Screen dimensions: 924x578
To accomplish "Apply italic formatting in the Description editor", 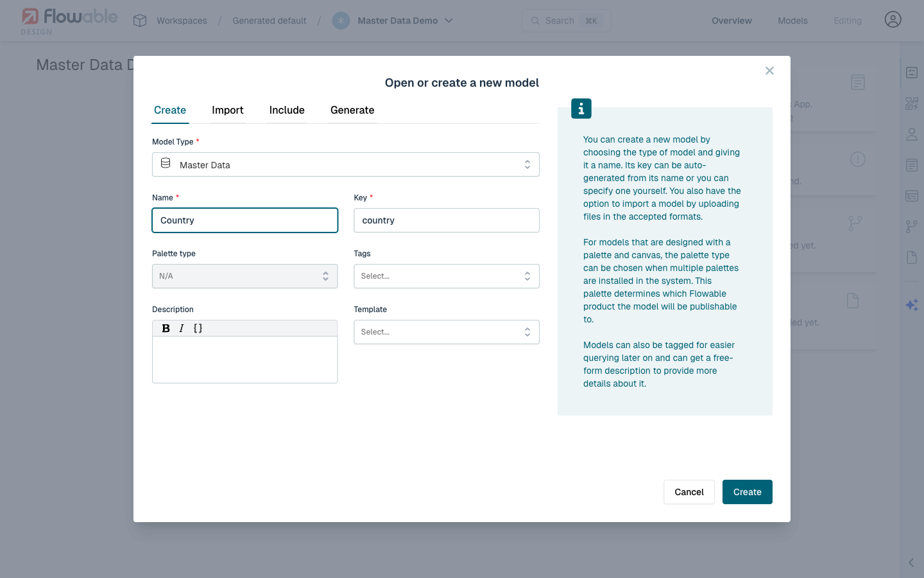I will tap(182, 328).
